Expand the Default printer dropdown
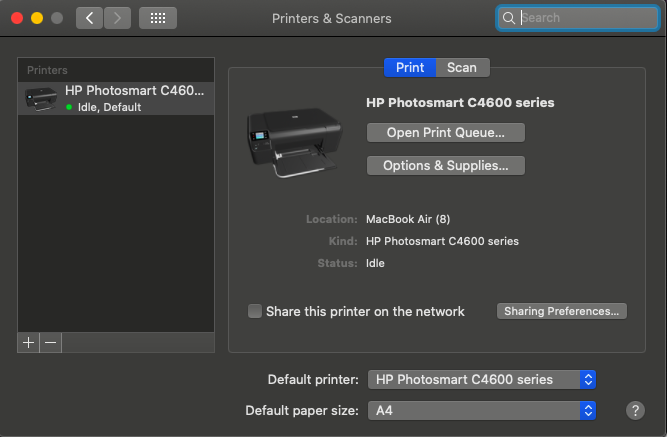The width and height of the screenshot is (667, 437). [482, 379]
